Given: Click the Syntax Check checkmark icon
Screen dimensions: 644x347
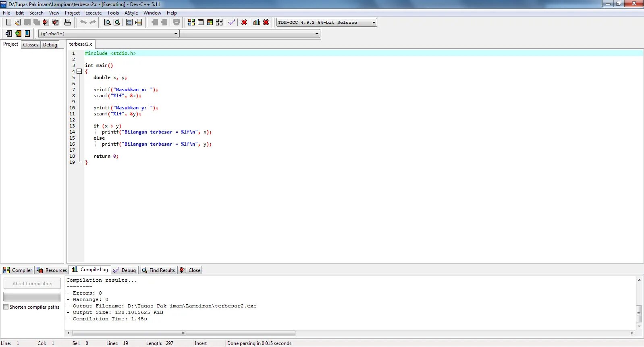Looking at the screenshot, I should (232, 22).
